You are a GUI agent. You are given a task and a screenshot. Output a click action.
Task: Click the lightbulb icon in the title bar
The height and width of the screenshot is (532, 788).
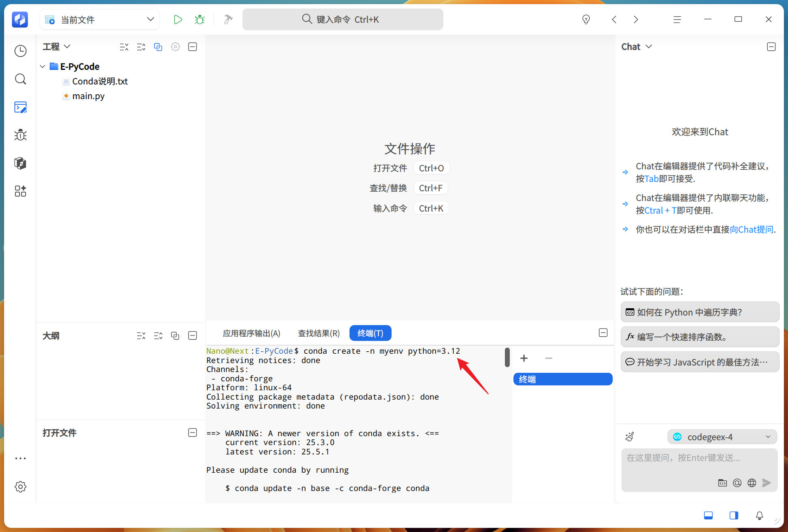tap(586, 19)
